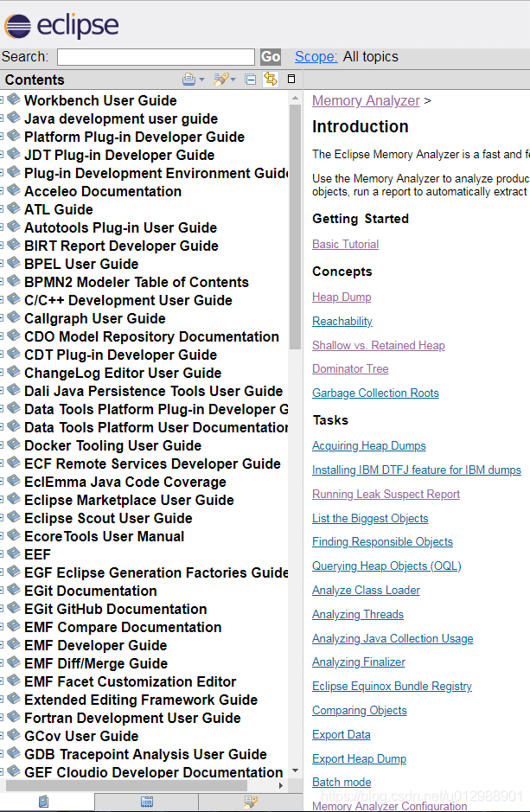Open the Print topics dropdown arrow
This screenshot has height=812, width=530.
(x=201, y=80)
